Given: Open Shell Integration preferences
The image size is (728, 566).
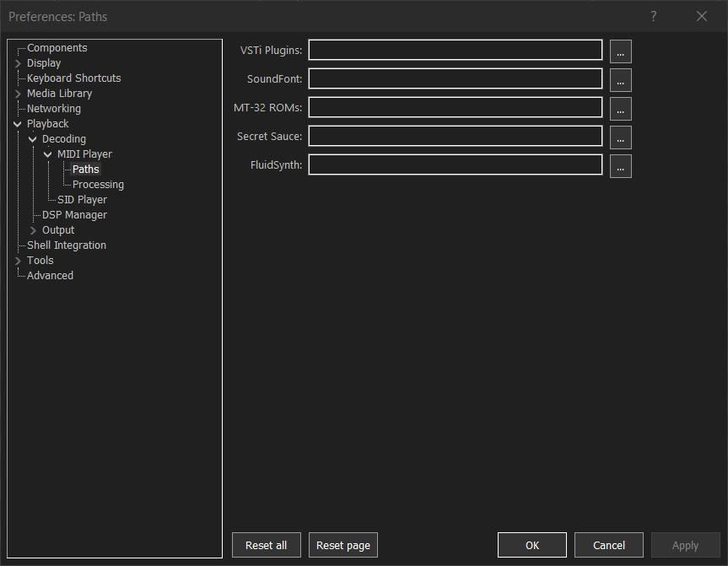Looking at the screenshot, I should (67, 245).
